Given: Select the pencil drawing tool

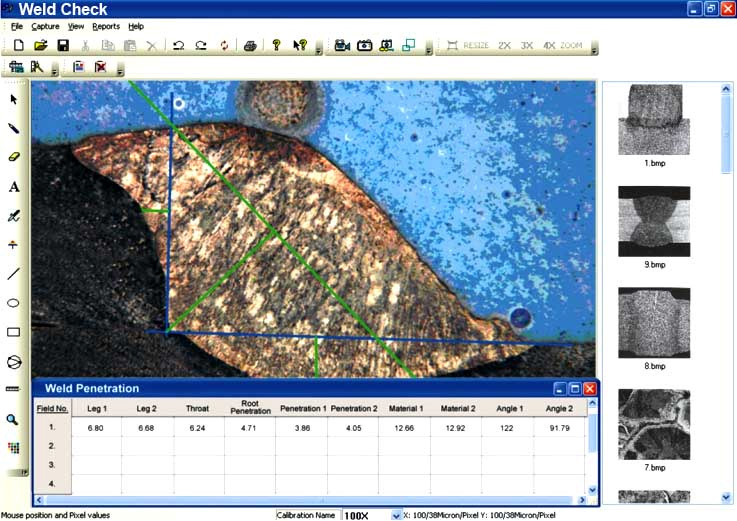Looking at the screenshot, I should (14, 128).
